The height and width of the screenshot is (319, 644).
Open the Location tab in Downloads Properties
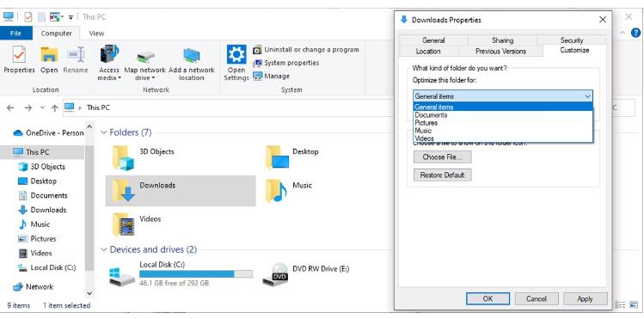428,52
